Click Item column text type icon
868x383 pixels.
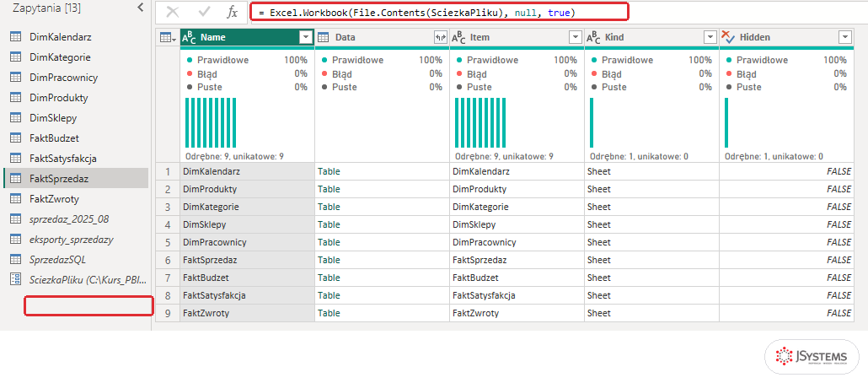coord(459,37)
